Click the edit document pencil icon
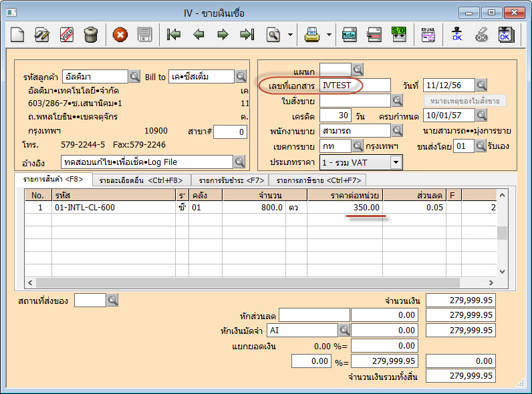 tap(42, 35)
